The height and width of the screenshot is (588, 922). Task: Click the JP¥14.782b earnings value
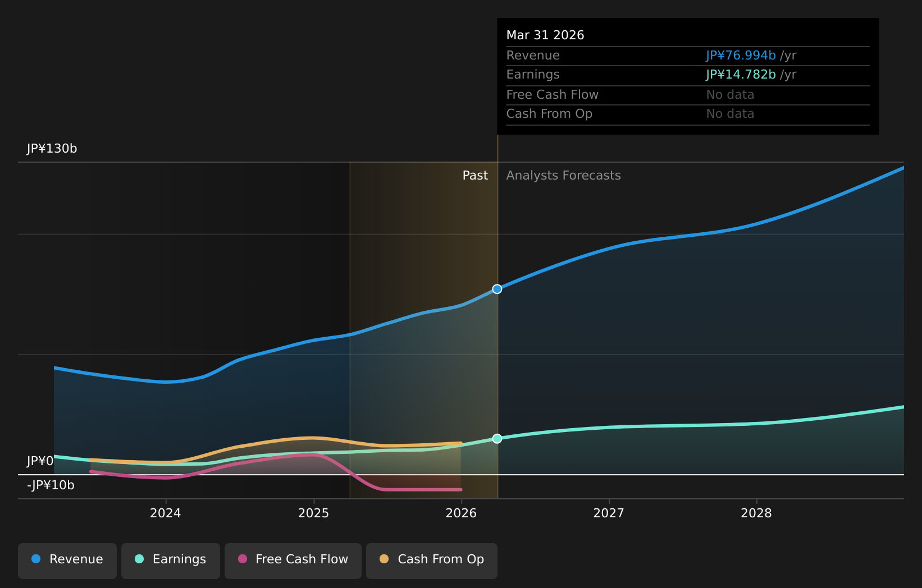point(741,75)
